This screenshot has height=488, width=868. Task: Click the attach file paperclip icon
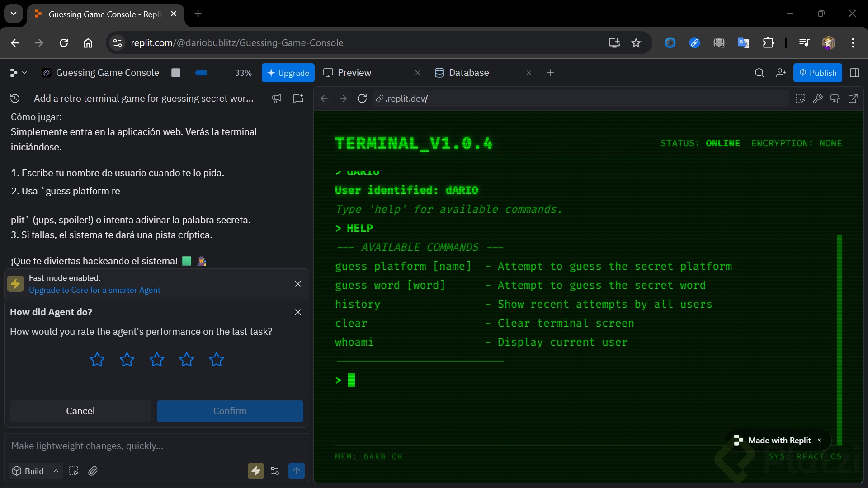coord(93,471)
